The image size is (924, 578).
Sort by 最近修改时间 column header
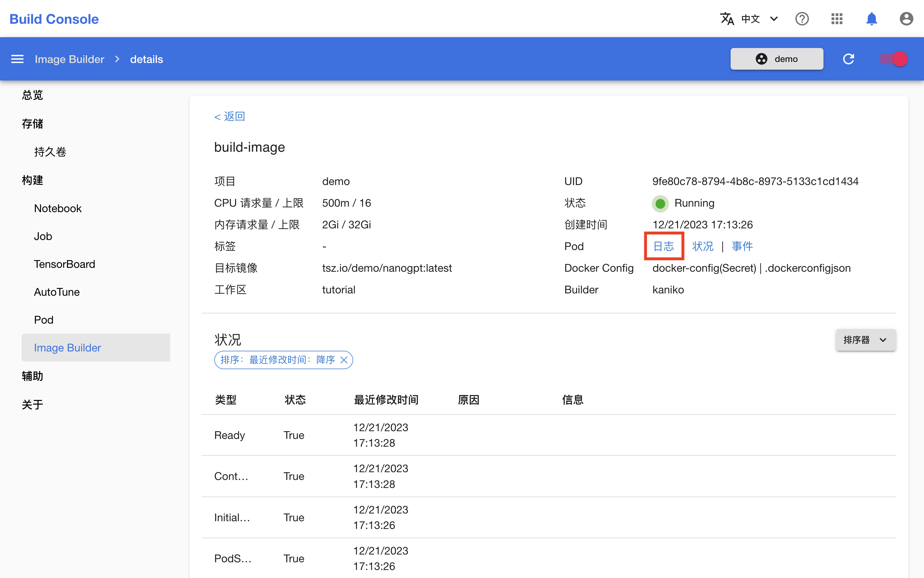coord(386,400)
